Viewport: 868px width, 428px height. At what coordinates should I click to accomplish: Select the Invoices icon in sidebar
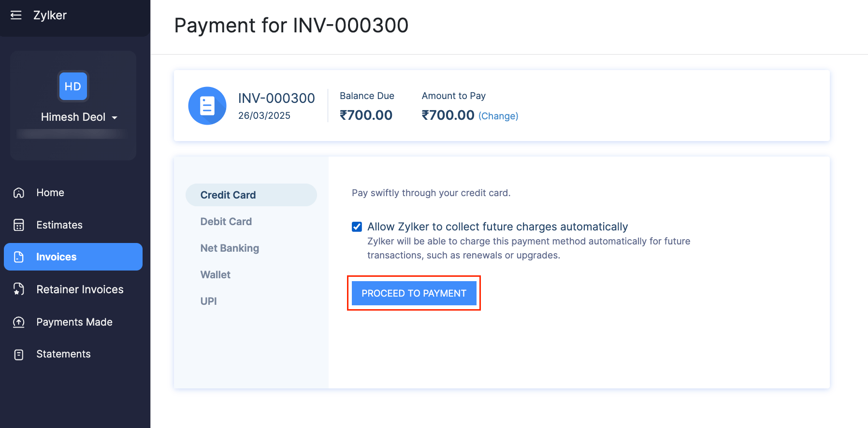(x=18, y=257)
